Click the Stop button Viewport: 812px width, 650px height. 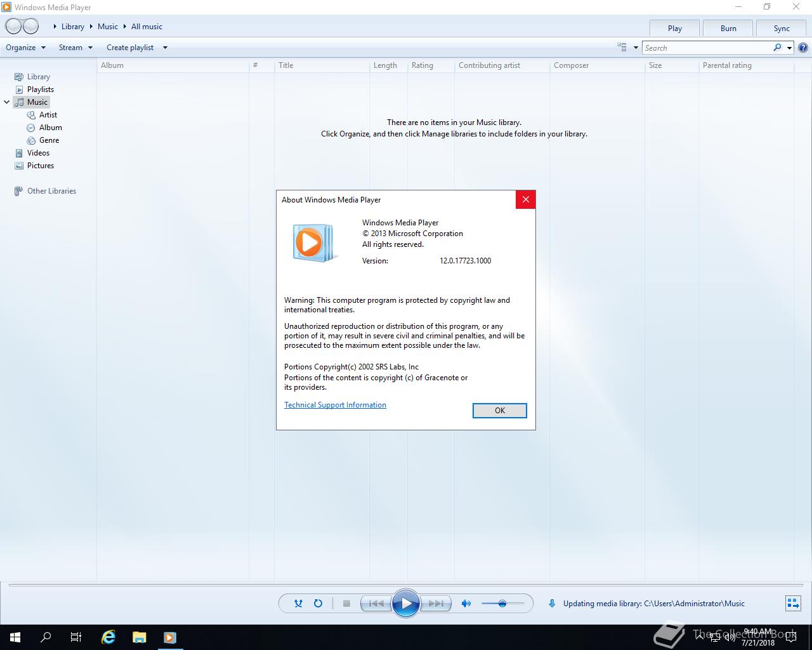pyautogui.click(x=346, y=604)
